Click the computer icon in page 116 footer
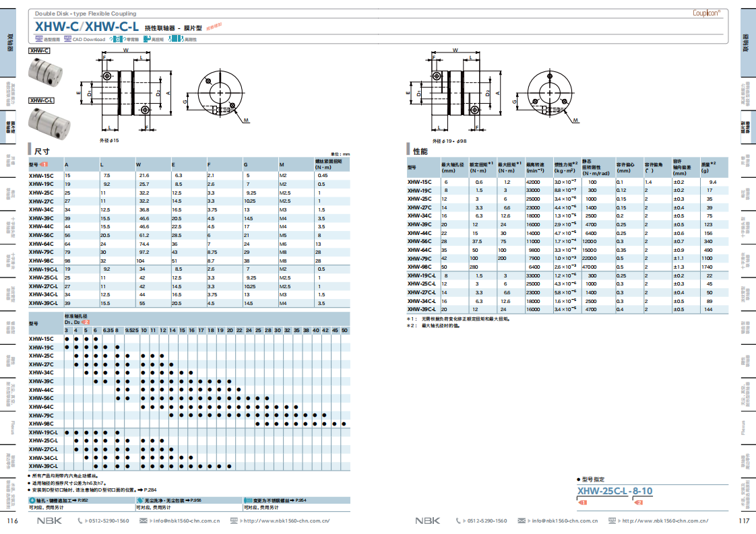Image resolution: width=756 pixels, height=534 pixels. point(234,521)
